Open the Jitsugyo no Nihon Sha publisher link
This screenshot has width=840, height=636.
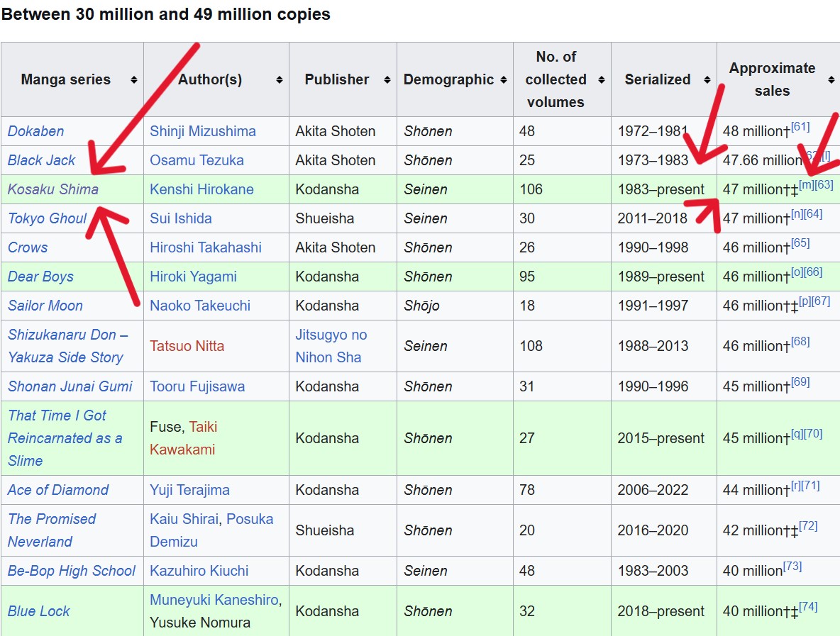click(x=331, y=346)
